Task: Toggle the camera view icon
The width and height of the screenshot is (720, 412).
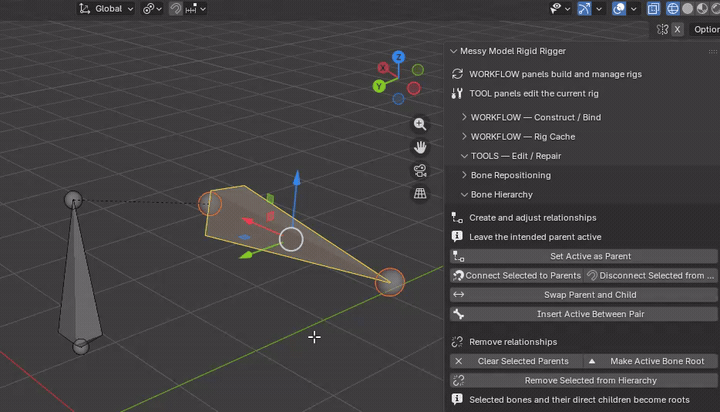Action: tap(420, 170)
